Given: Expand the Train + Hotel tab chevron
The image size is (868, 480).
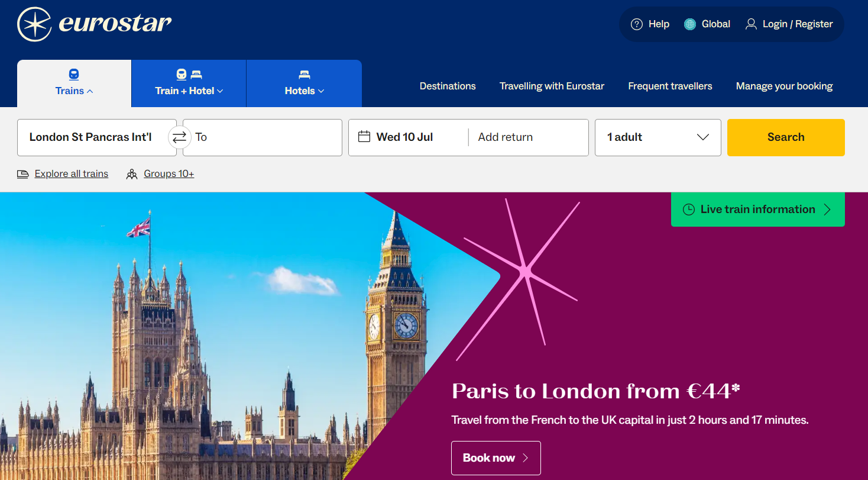Looking at the screenshot, I should 220,91.
